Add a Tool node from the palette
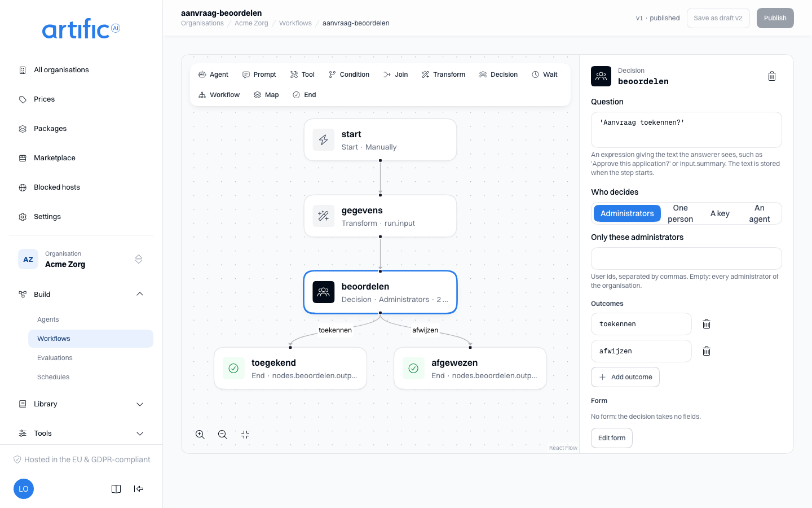Screen dimensions: 812x508 click(x=302, y=75)
